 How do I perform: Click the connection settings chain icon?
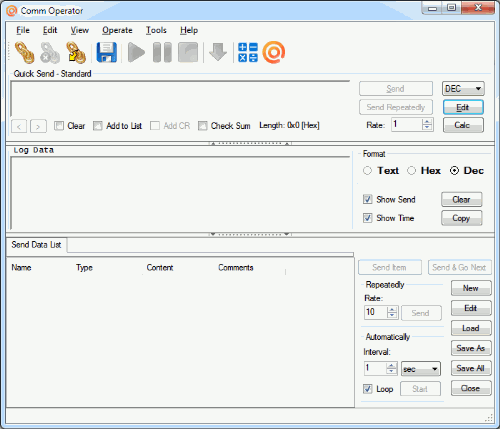pyautogui.click(x=76, y=52)
